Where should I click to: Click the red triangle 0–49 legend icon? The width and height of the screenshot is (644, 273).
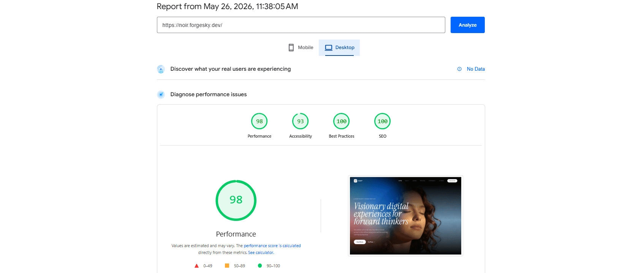point(196,266)
